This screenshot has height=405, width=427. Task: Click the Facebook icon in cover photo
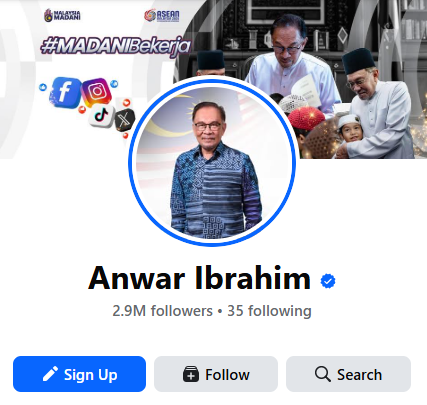click(x=65, y=92)
